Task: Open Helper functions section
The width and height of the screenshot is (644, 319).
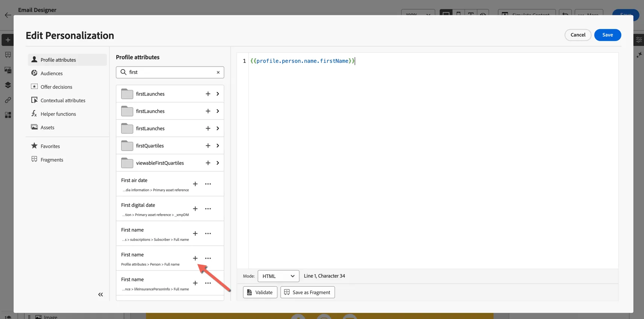Action: pos(67,114)
